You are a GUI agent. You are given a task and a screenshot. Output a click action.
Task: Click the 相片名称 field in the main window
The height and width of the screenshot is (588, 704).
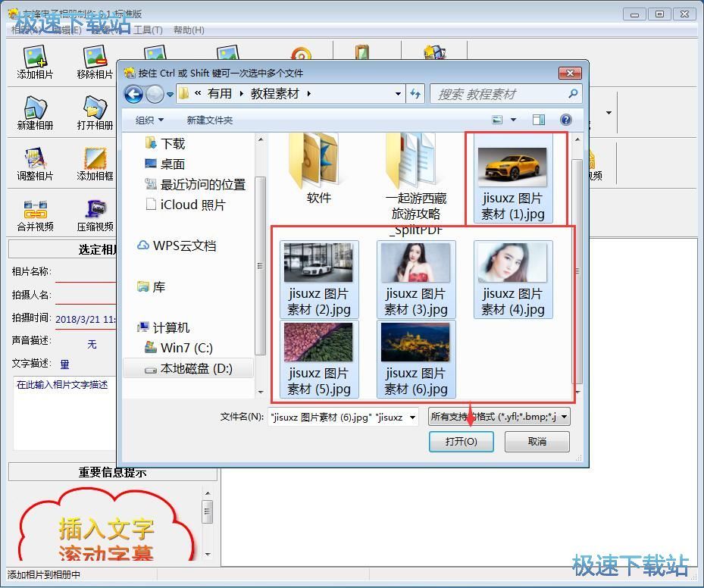click(x=86, y=273)
